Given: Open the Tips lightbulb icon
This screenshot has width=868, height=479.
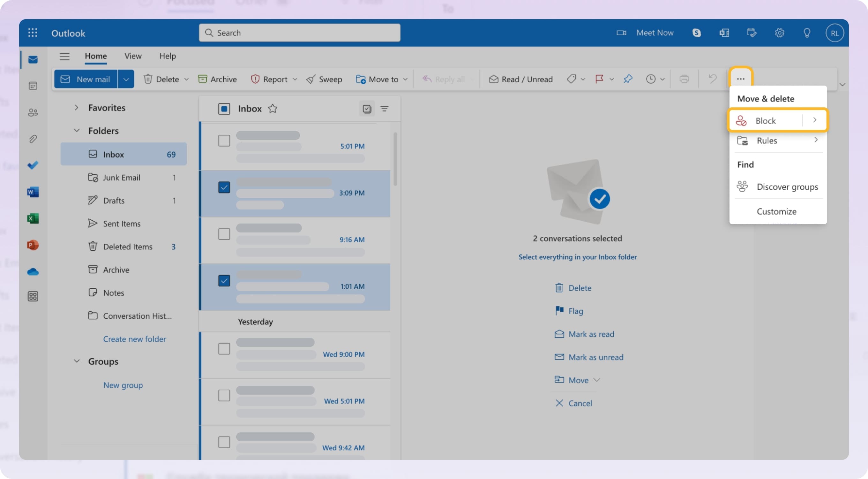Looking at the screenshot, I should click(807, 33).
